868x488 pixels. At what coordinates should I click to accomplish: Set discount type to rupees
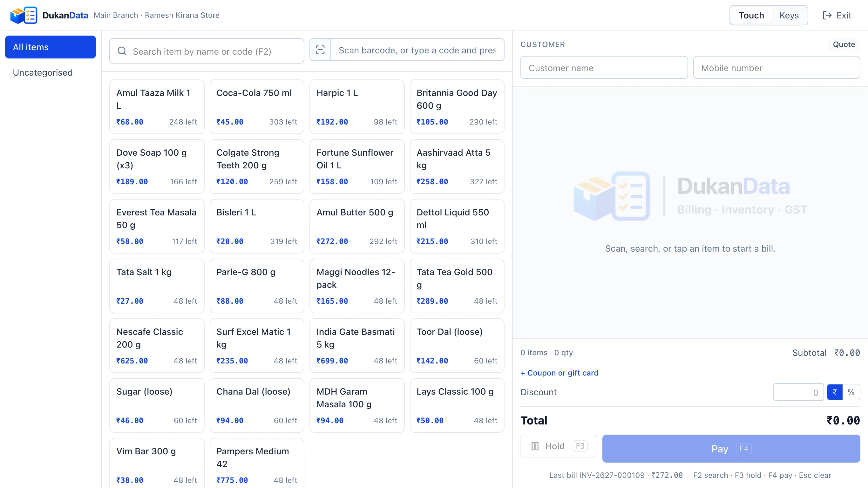(x=835, y=392)
